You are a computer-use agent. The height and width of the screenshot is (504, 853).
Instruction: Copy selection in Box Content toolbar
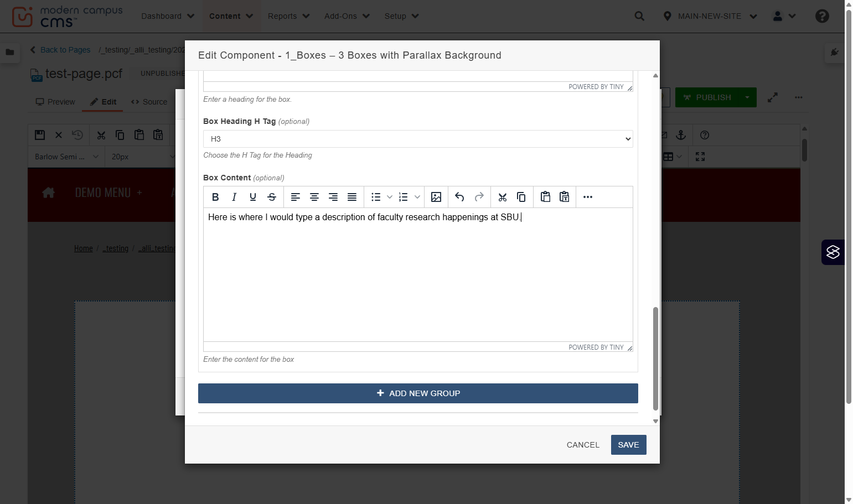pos(521,197)
